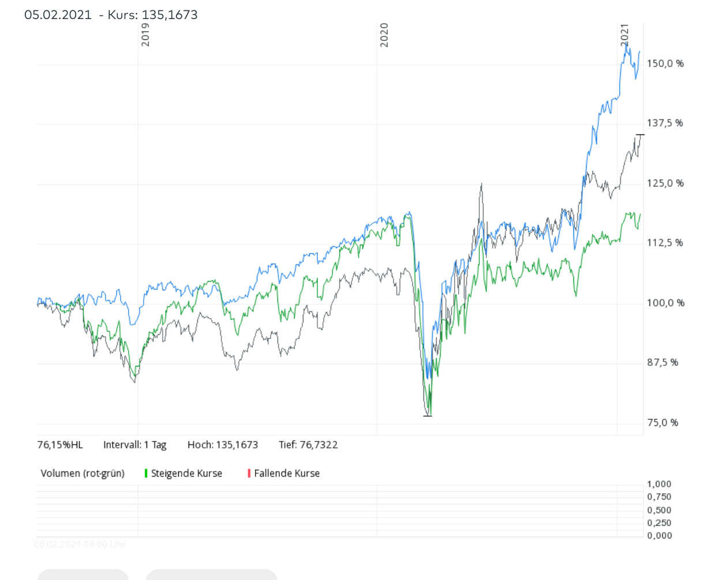Click the 1,000 volume axis label

[x=659, y=484]
